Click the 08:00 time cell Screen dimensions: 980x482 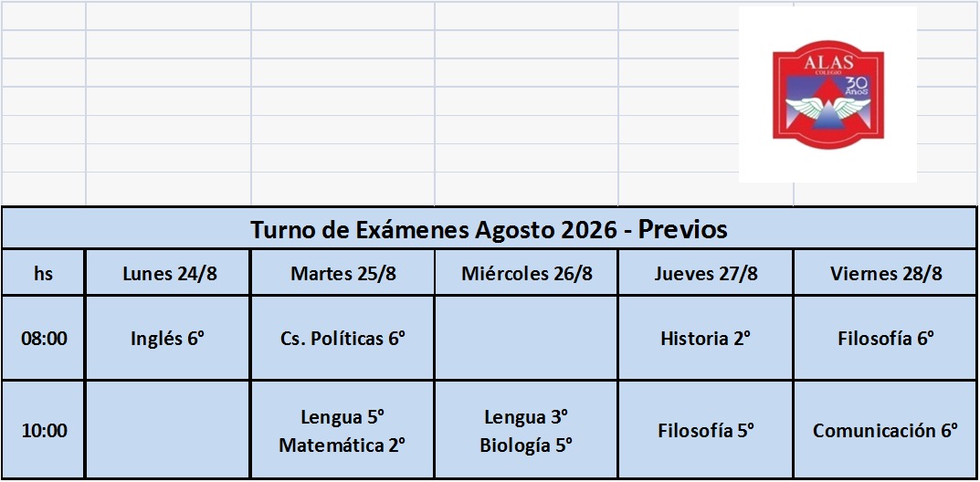[x=43, y=339]
